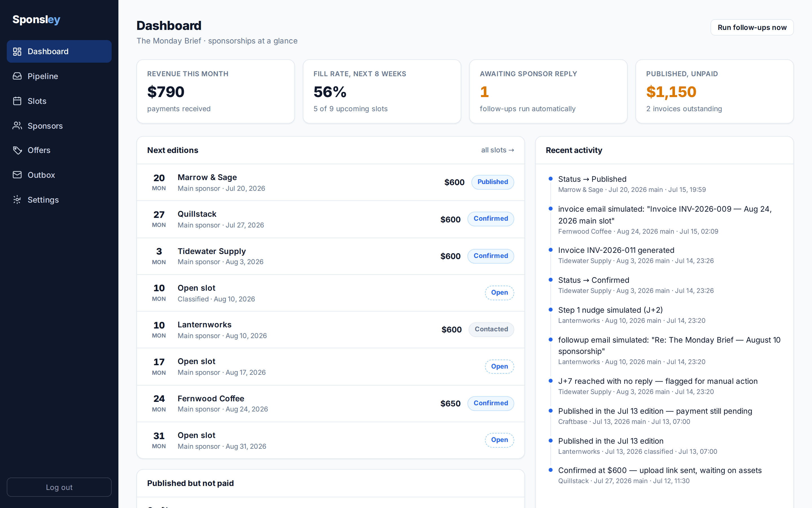Select the Tidewater Supply edition name
This screenshot has width=812, height=508.
click(x=212, y=251)
